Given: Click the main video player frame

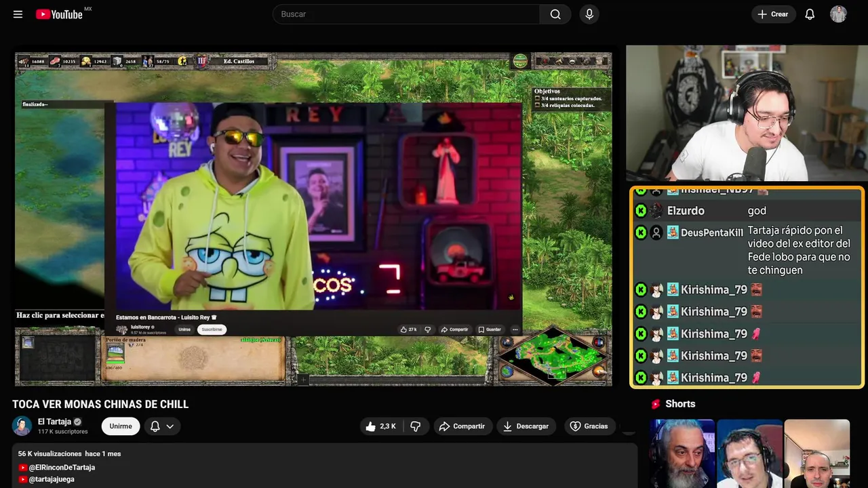Looking at the screenshot, I should (x=313, y=219).
